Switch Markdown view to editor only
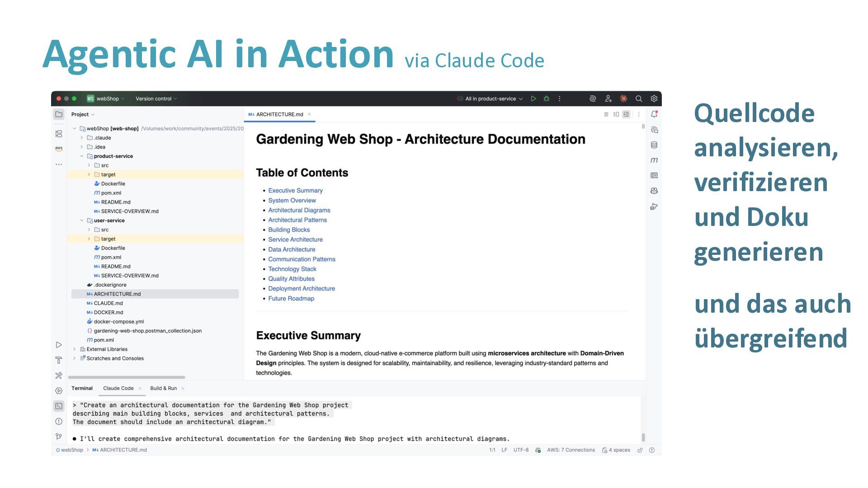868x488 pixels. [x=606, y=114]
